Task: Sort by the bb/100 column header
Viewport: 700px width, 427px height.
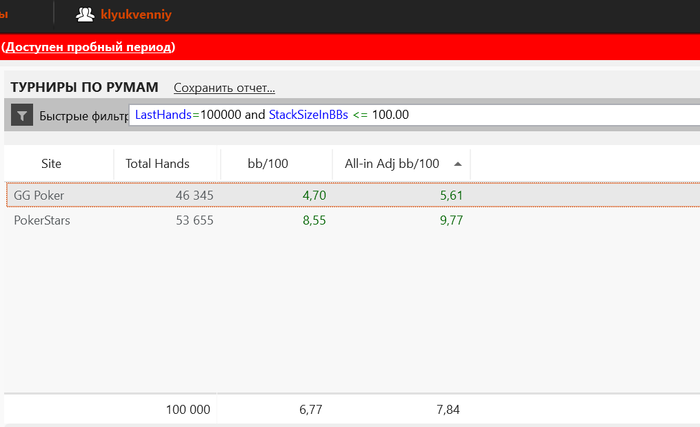Action: click(268, 163)
